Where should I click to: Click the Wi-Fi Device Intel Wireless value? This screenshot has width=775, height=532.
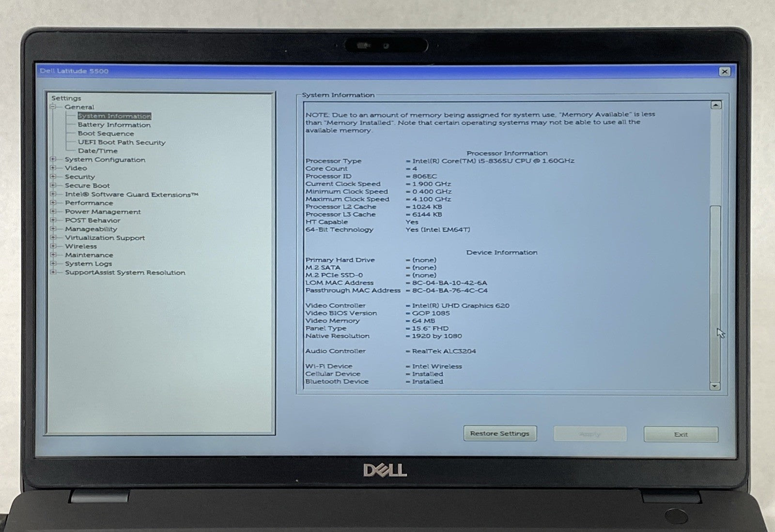(437, 366)
